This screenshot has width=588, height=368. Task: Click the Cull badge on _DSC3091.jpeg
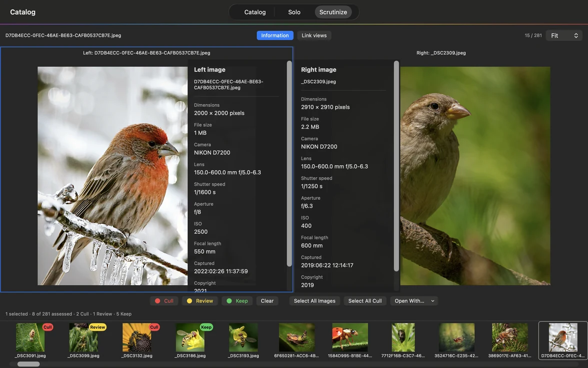47,327
